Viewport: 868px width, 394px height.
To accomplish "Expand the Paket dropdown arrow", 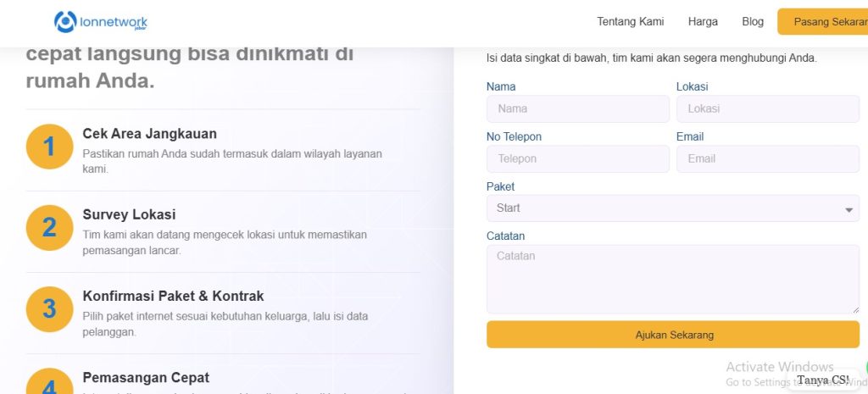I will (849, 209).
